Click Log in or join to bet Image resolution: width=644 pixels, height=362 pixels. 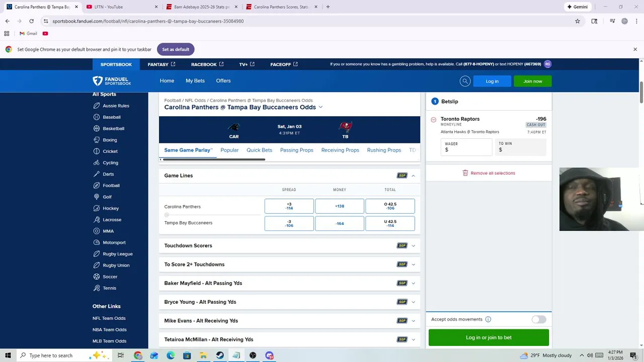[489, 337]
